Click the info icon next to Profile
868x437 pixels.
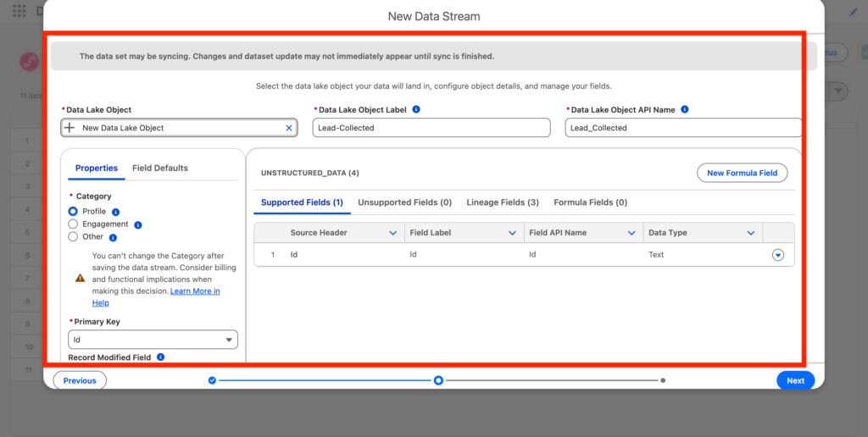click(x=115, y=212)
